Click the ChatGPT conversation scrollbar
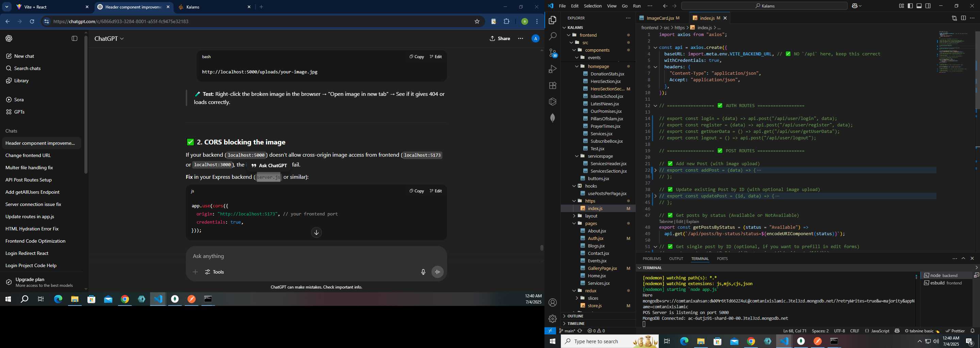The height and width of the screenshot is (348, 980). [542, 248]
